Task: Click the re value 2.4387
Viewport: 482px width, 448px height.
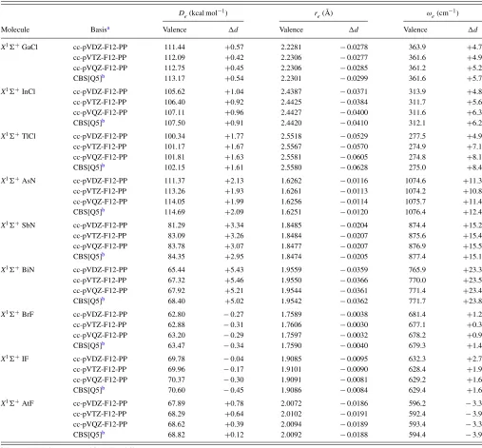Action: pos(291,91)
